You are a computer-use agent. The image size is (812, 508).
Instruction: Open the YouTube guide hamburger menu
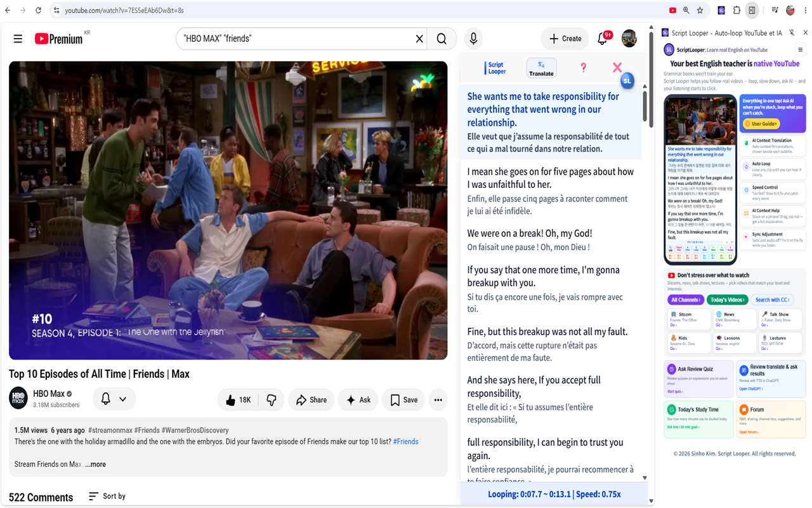click(18, 39)
